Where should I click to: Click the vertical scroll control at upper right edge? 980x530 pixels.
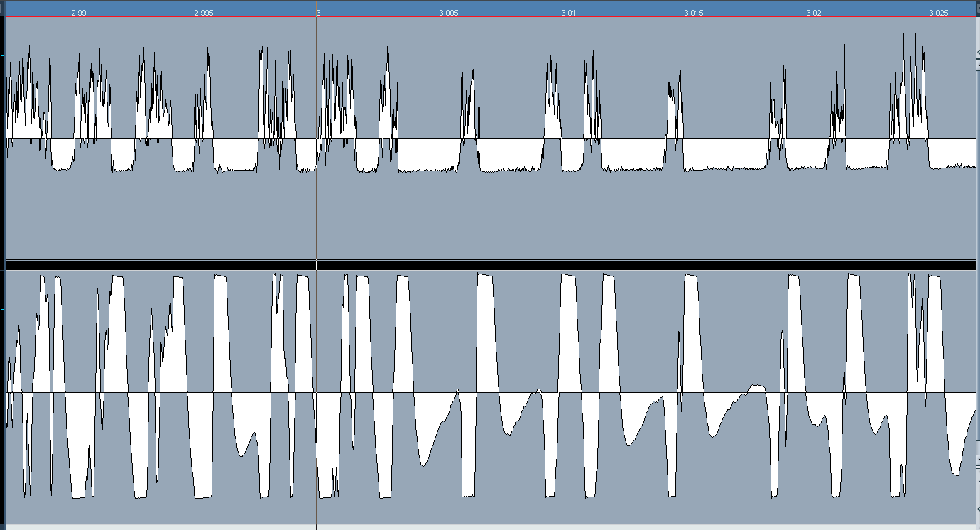[x=977, y=64]
